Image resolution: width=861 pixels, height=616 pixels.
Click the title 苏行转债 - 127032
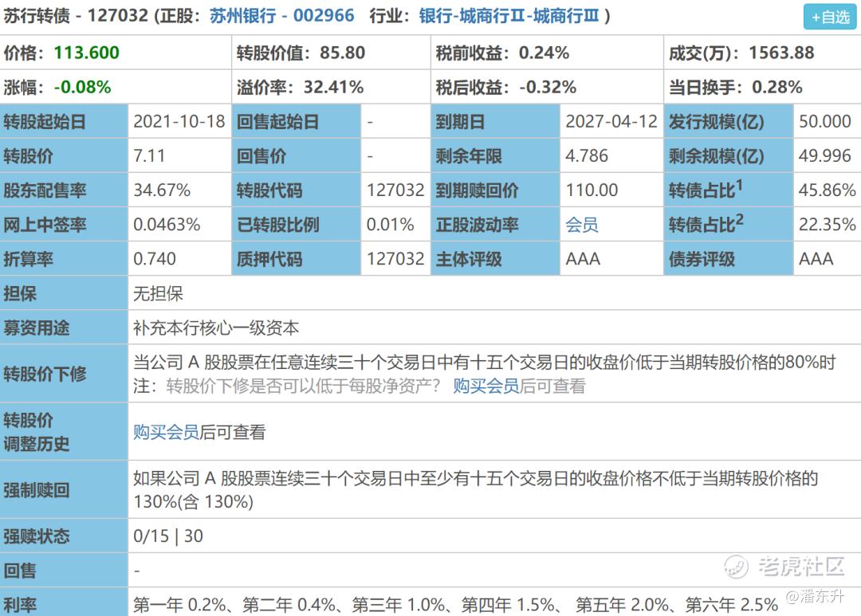tap(76, 15)
